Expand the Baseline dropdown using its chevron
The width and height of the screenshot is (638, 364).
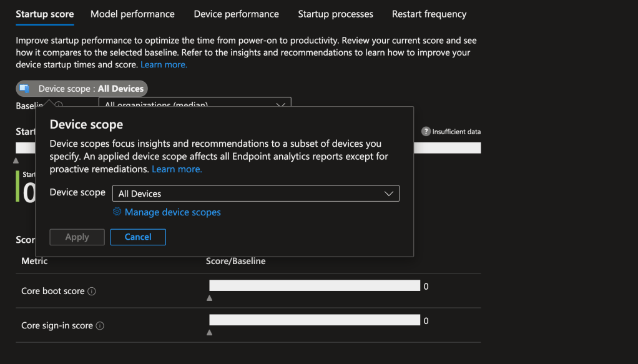click(280, 105)
